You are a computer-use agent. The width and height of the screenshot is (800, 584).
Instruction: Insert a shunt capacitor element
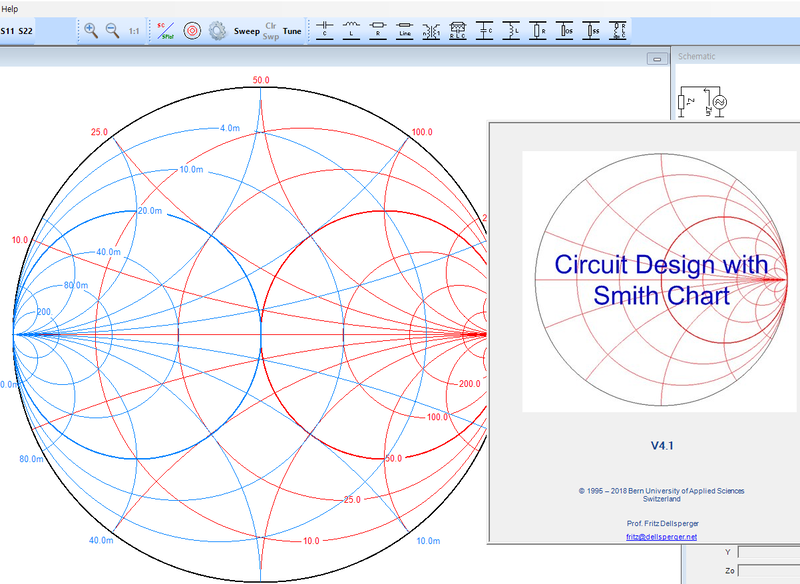click(484, 31)
